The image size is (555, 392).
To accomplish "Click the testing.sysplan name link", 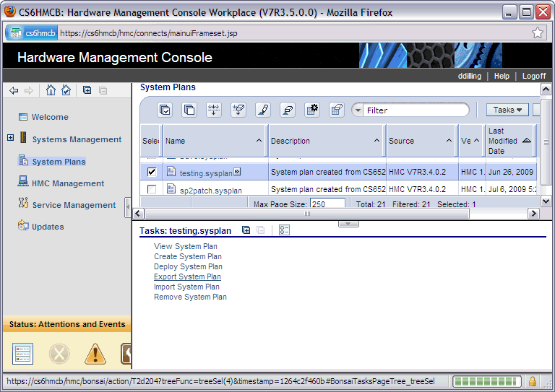I will [206, 173].
